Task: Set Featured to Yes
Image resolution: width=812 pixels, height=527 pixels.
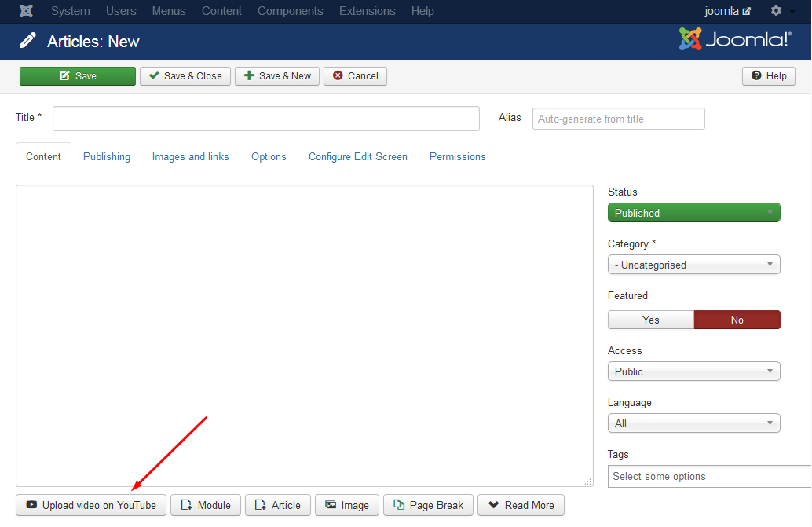Action: (x=650, y=320)
